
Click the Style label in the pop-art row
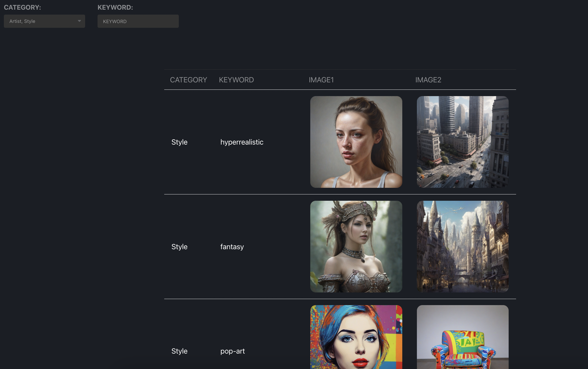tap(179, 351)
